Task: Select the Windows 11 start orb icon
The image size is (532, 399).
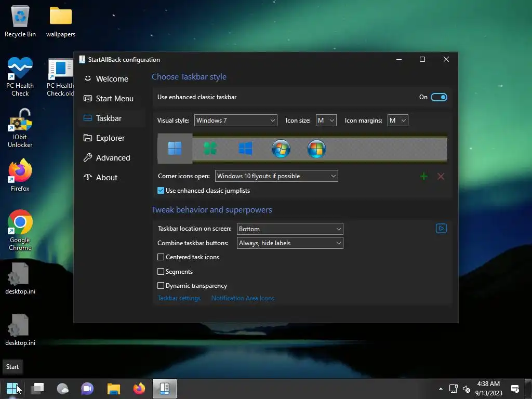Action: pos(175,149)
